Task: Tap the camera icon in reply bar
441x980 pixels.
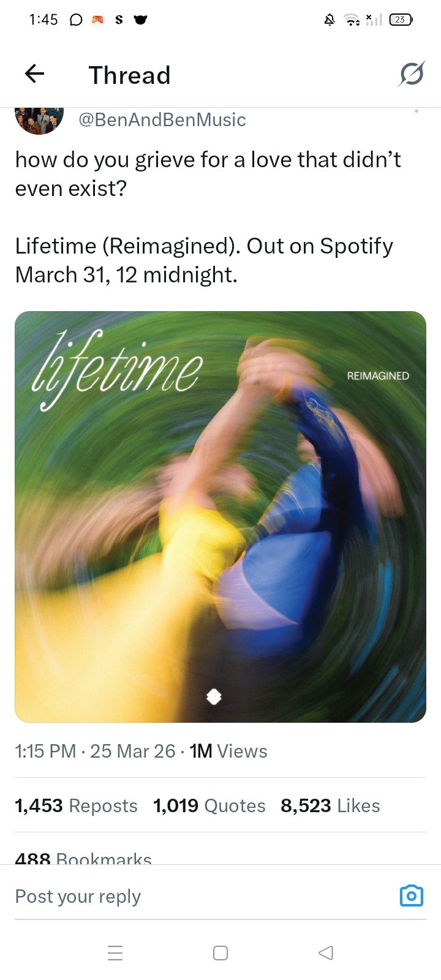Action: point(412,895)
